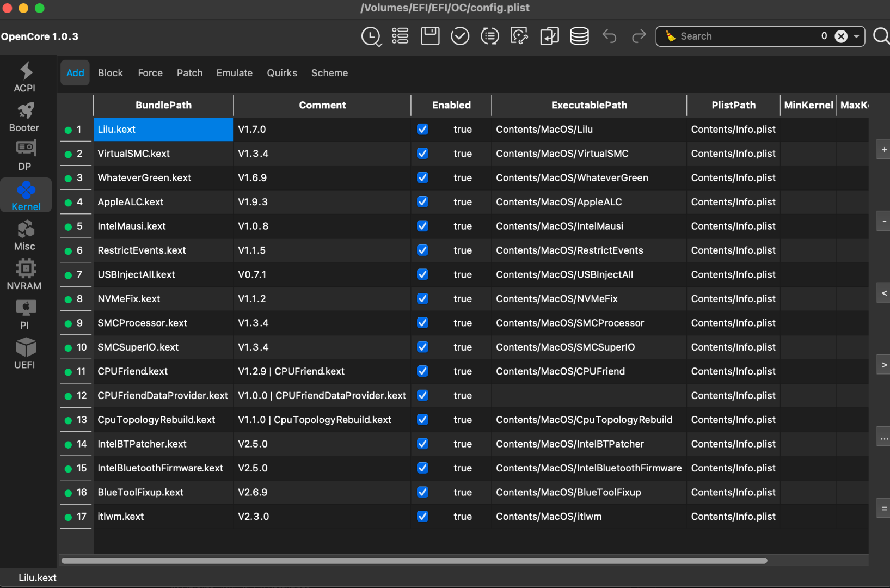Screen dimensions: 890x588
Task: Click the database stack toolbar icon
Action: tap(579, 36)
